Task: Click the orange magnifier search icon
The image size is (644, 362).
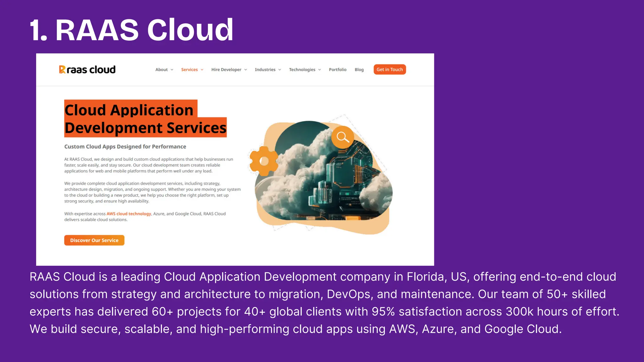Action: click(342, 137)
